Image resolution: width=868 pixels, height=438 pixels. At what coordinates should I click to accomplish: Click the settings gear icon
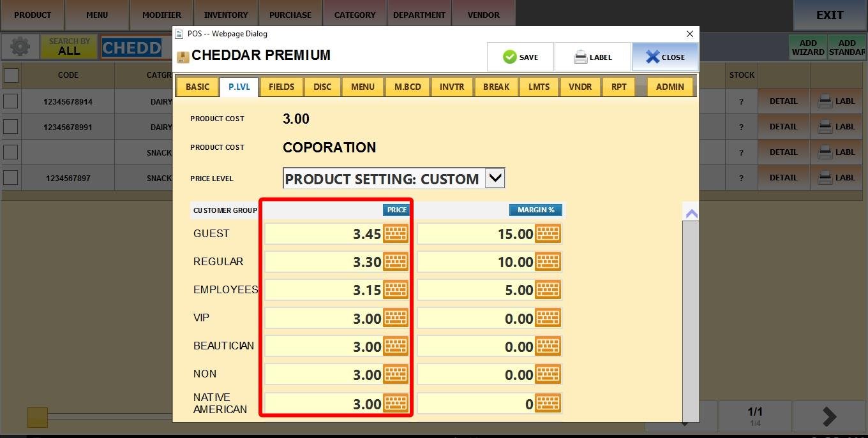tap(20, 47)
